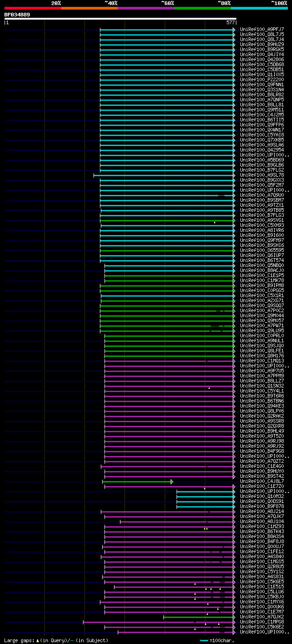The image size is (292, 644).
Task: Click the BP034889 query name
Action: [x=17, y=15]
